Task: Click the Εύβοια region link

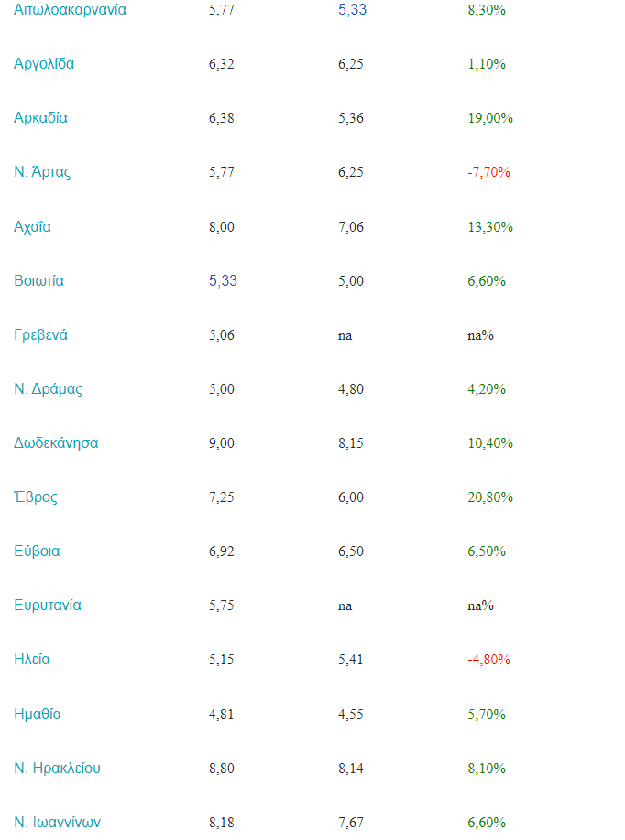Action: 37,551
